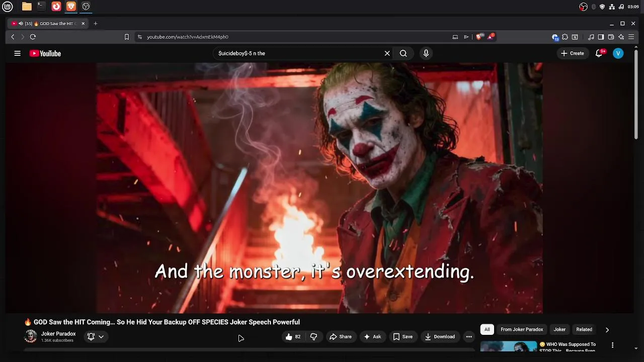Open the browser main hamburger menu
This screenshot has height=362, width=644.
tap(631, 37)
